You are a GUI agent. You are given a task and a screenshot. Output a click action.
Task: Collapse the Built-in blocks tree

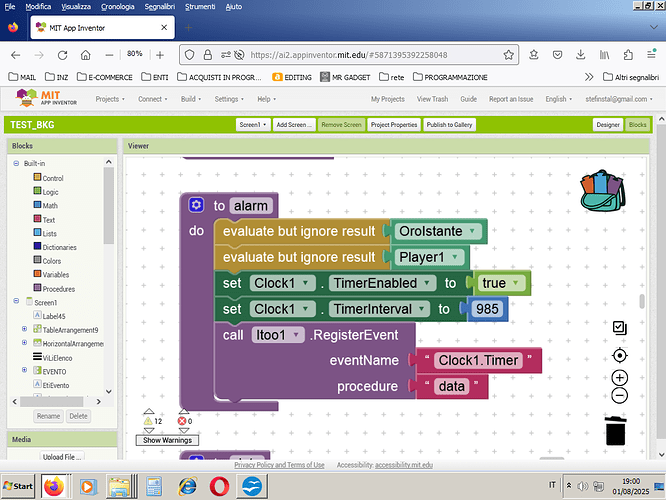click(x=15, y=163)
